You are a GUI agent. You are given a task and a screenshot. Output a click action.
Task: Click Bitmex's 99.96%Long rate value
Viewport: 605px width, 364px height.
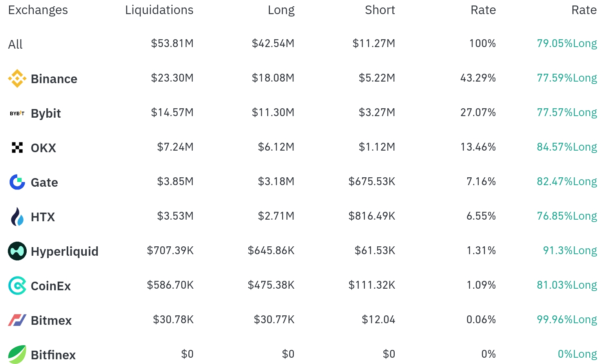[x=567, y=319]
